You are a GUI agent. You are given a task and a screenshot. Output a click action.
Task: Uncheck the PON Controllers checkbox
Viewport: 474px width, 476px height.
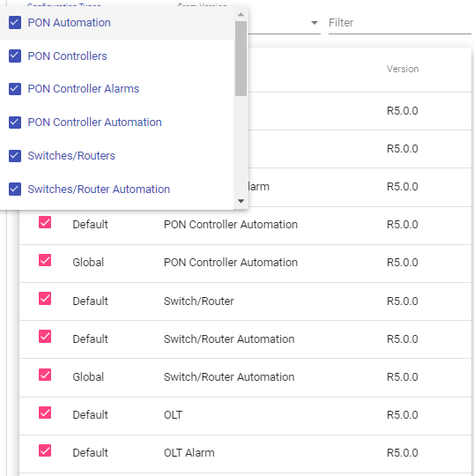15,56
